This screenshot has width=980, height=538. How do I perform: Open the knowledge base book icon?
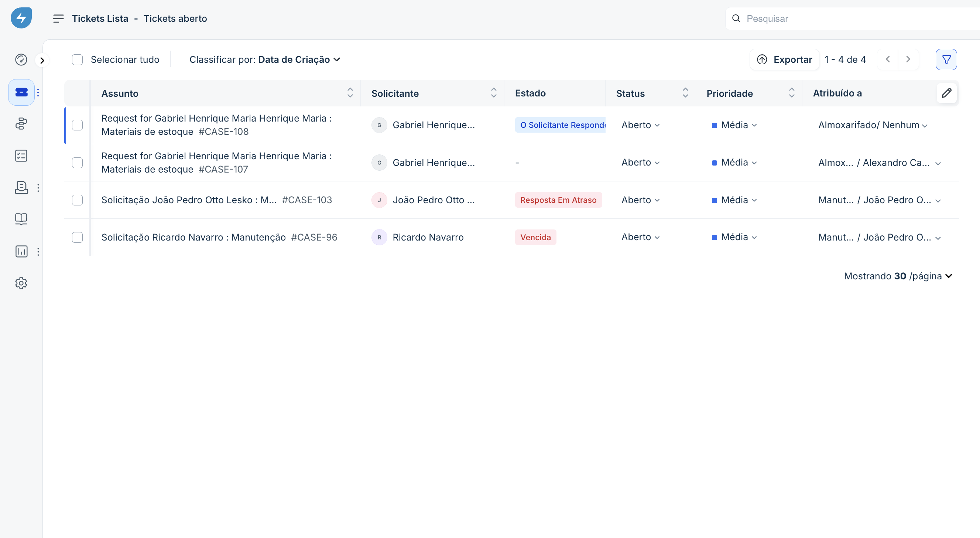pyautogui.click(x=21, y=218)
